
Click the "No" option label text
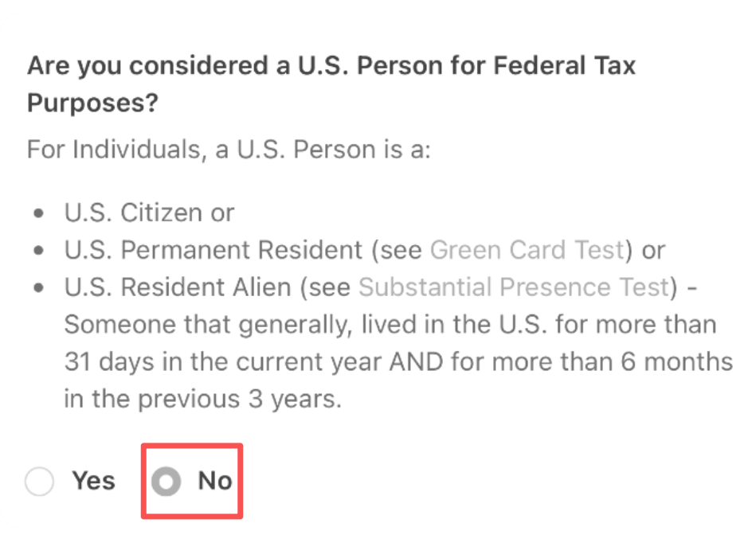click(215, 481)
